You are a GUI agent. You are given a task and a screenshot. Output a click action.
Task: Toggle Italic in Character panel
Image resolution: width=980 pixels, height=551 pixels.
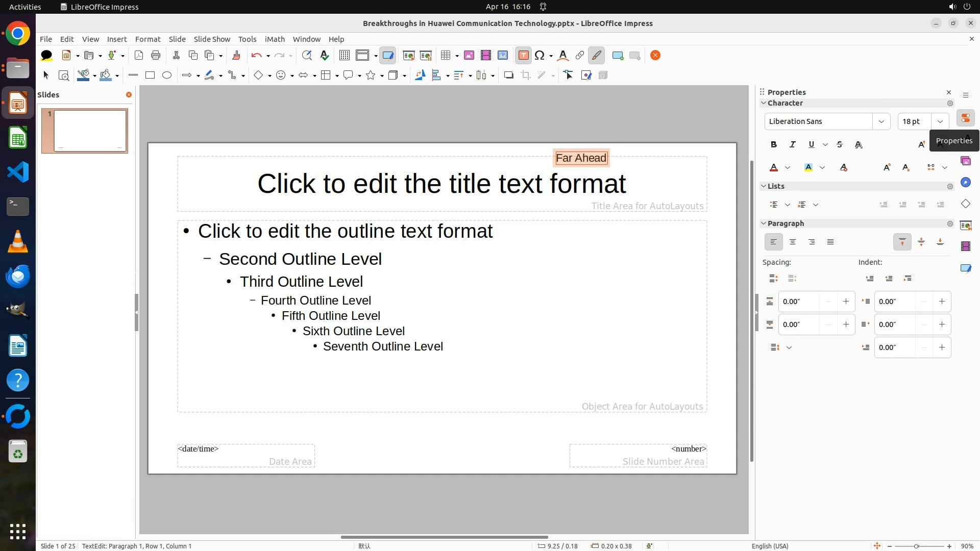pos(793,145)
